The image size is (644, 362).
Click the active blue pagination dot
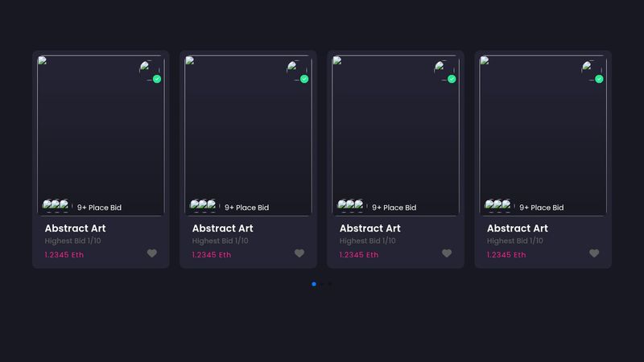point(313,284)
